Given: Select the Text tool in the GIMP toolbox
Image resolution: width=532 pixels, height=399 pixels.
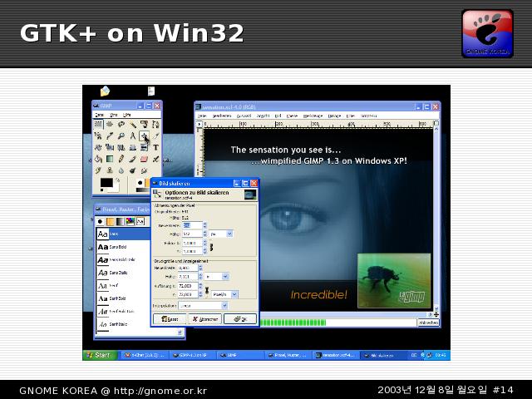Looking at the screenshot, I should click(x=155, y=148).
